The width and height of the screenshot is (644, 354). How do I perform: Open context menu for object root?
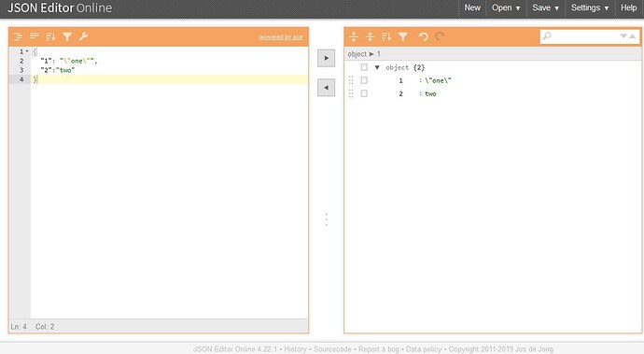(364, 67)
